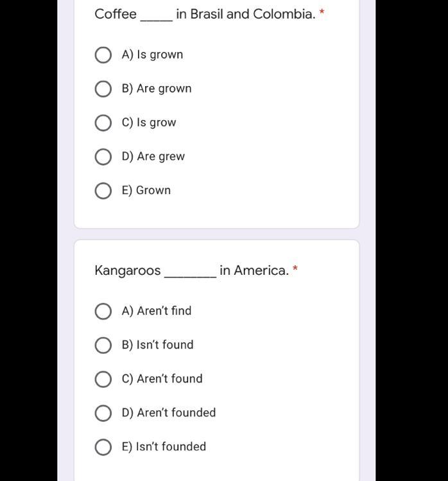Choose the 'B) Are grown' radio option
The image size is (448, 481).
(x=103, y=89)
